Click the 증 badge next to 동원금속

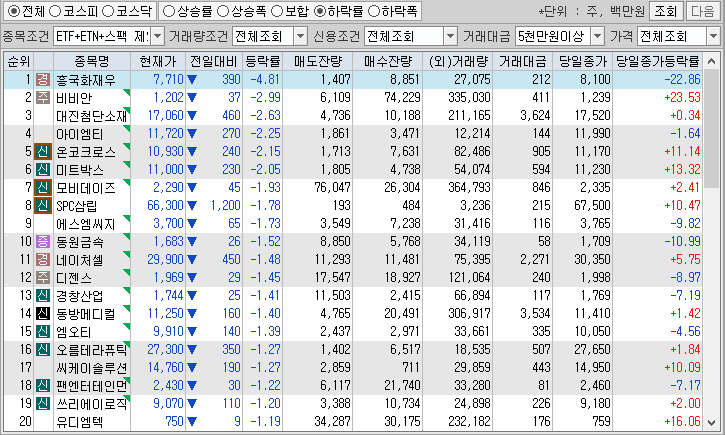[x=43, y=241]
